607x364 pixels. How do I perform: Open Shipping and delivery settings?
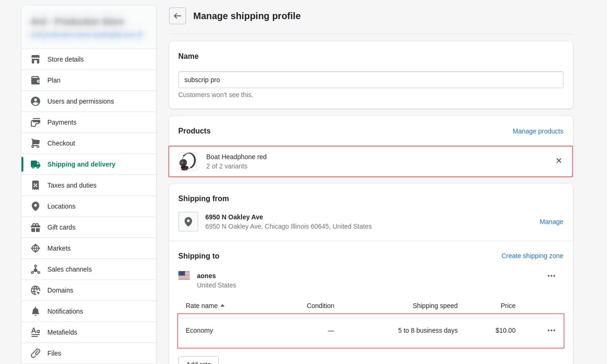81,164
